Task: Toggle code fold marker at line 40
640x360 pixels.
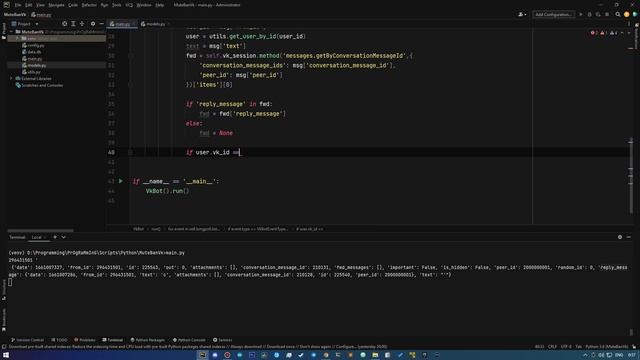Action: (x=130, y=152)
